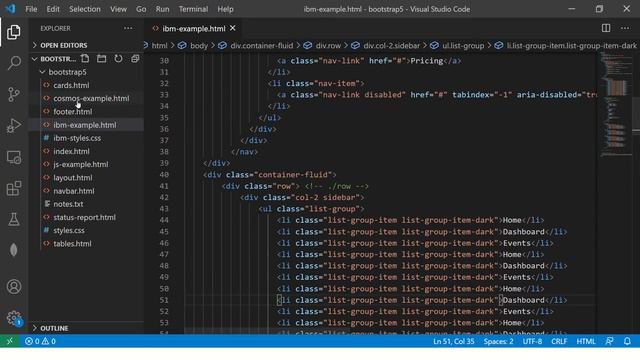Open errors and warnings problems indicator

click(x=40, y=341)
